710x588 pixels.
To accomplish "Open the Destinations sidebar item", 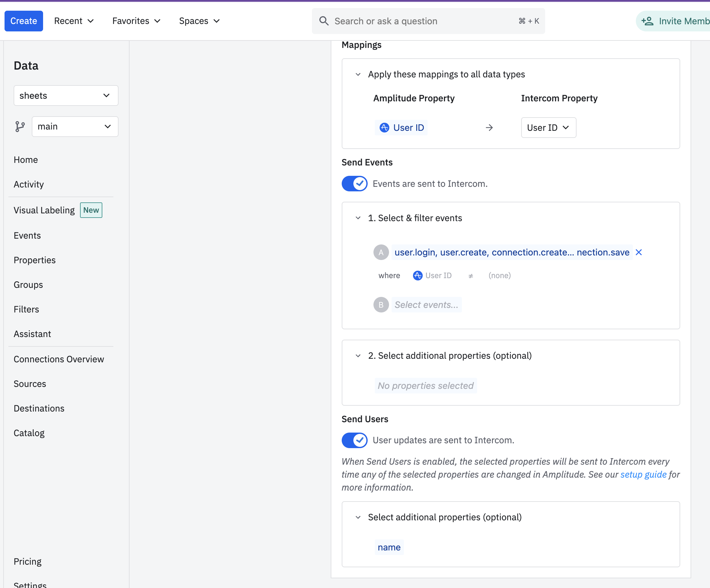I will (39, 408).
